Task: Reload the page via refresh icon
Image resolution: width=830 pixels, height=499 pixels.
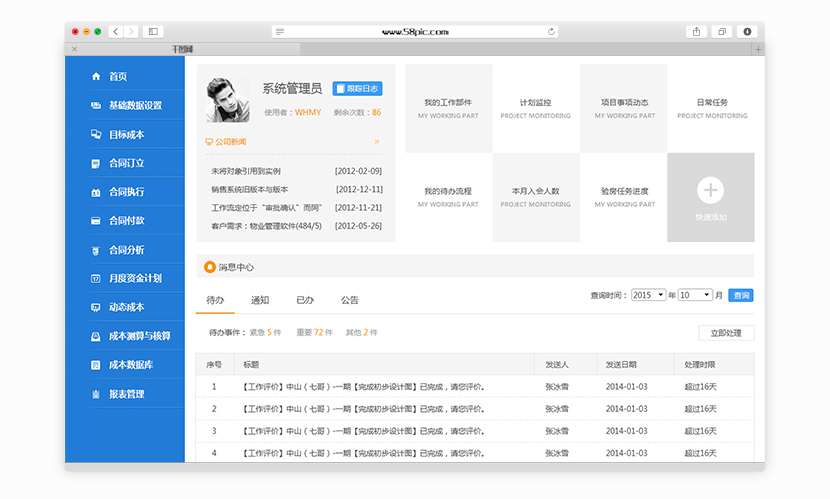Action: click(551, 32)
